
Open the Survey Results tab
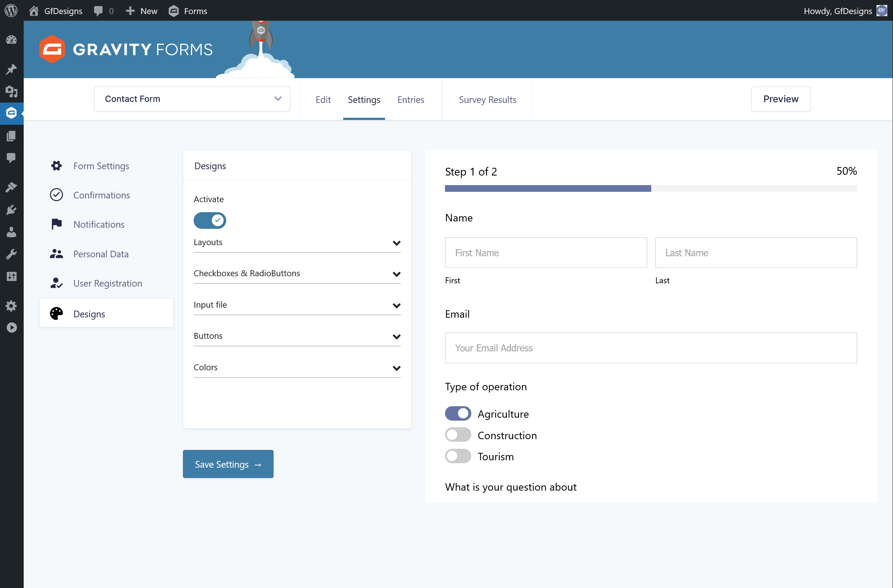[x=487, y=100]
